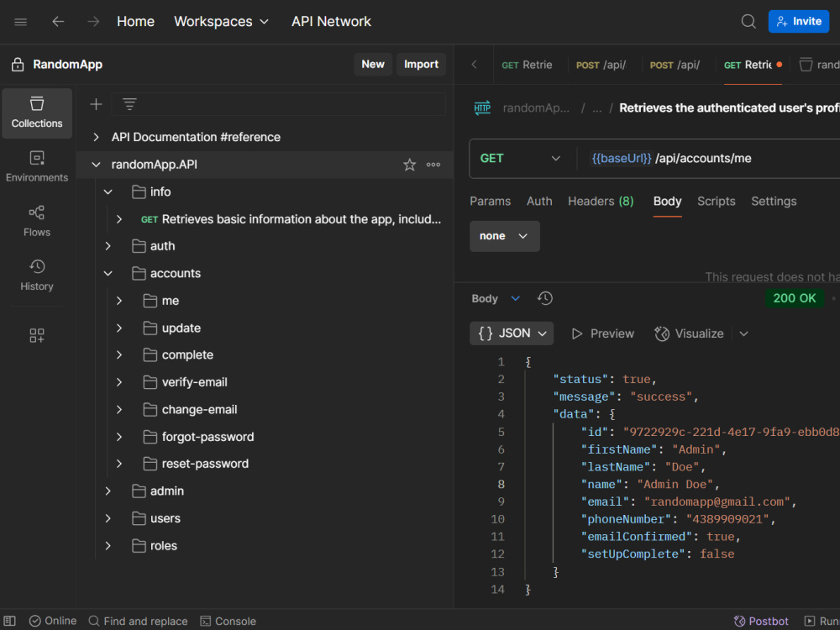Click the Preview response button
Viewport: 840px width, 630px height.
pos(603,333)
